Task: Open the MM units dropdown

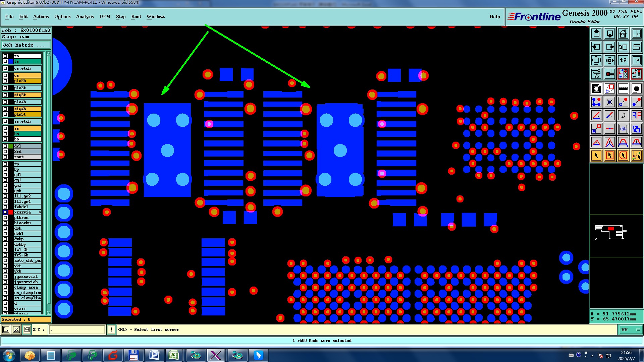Action: pos(631,330)
